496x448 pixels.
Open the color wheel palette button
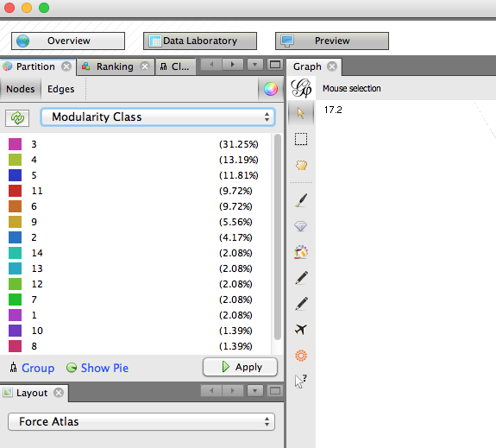[271, 89]
